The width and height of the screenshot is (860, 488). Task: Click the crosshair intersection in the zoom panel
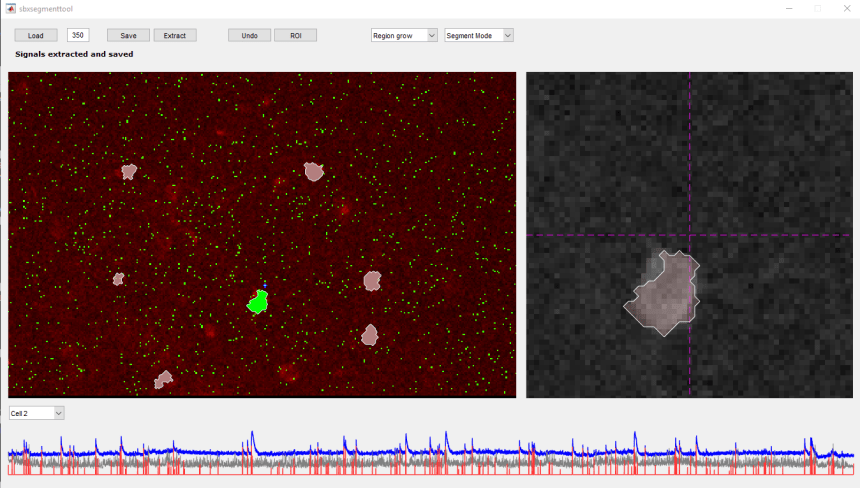(689, 235)
